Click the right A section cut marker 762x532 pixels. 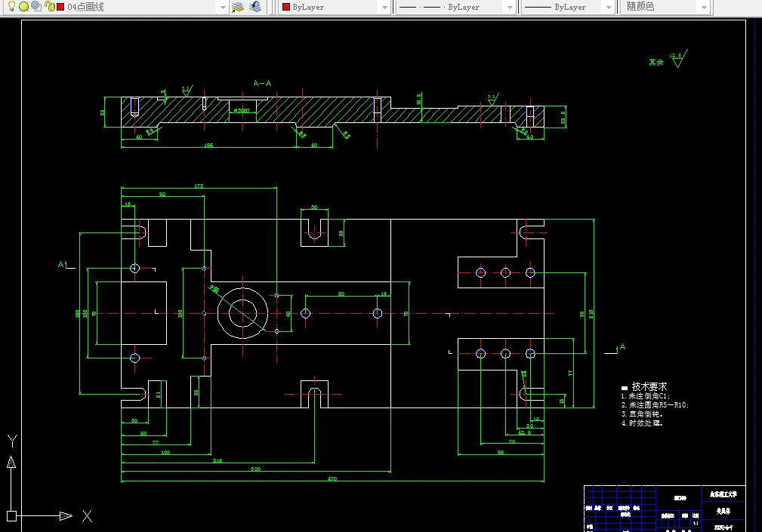(615, 349)
